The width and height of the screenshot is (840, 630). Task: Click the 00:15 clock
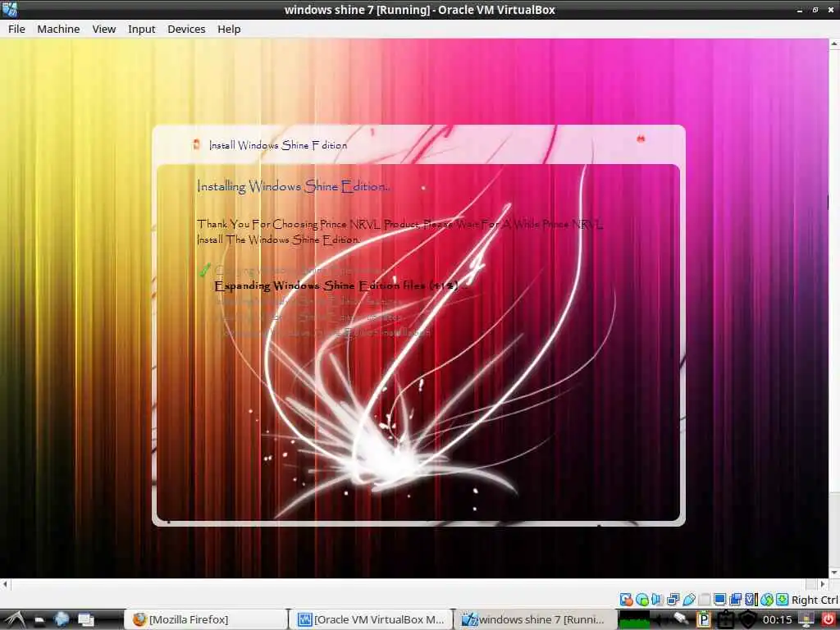[778, 620]
